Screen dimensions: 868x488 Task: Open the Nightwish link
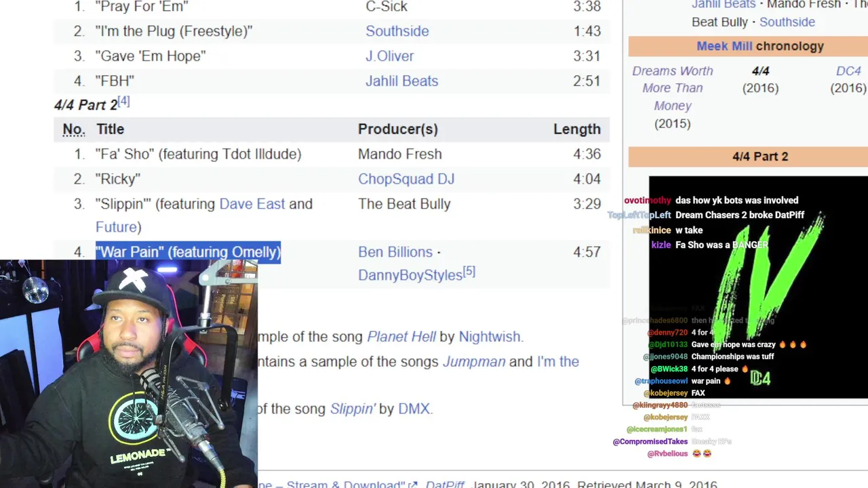490,337
